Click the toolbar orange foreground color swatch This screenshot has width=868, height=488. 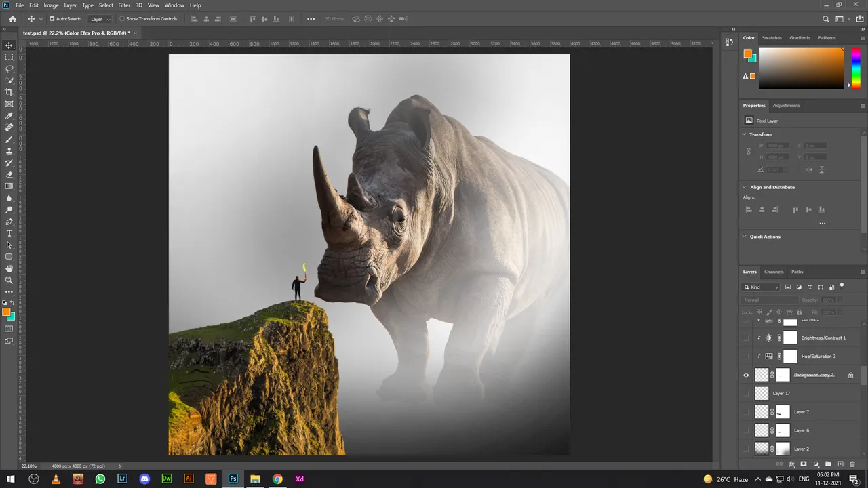pyautogui.click(x=6, y=312)
